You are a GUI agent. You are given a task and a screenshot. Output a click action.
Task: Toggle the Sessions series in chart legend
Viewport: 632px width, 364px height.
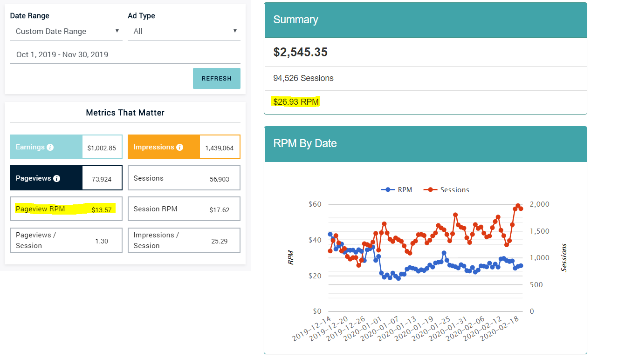[x=447, y=189]
